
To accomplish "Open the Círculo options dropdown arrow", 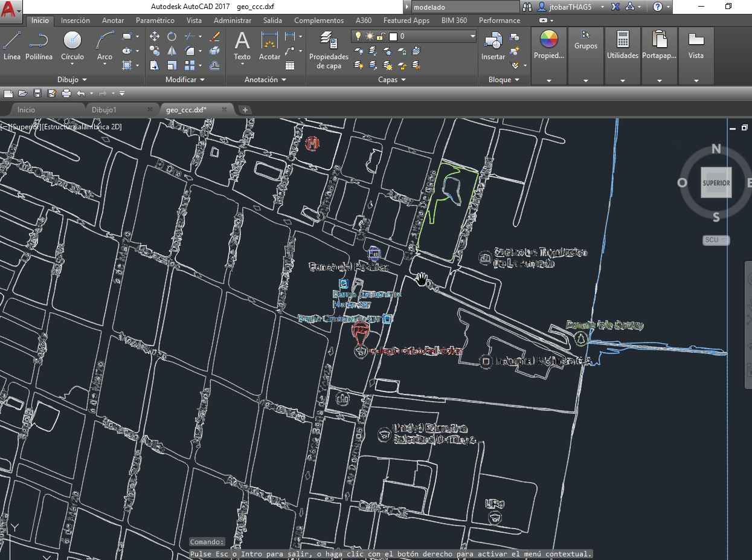I will 72,65.
